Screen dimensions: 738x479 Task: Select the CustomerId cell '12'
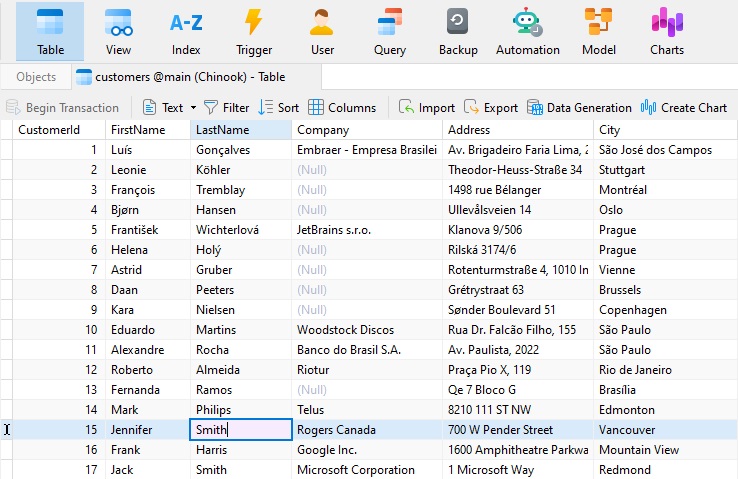pyautogui.click(x=59, y=370)
